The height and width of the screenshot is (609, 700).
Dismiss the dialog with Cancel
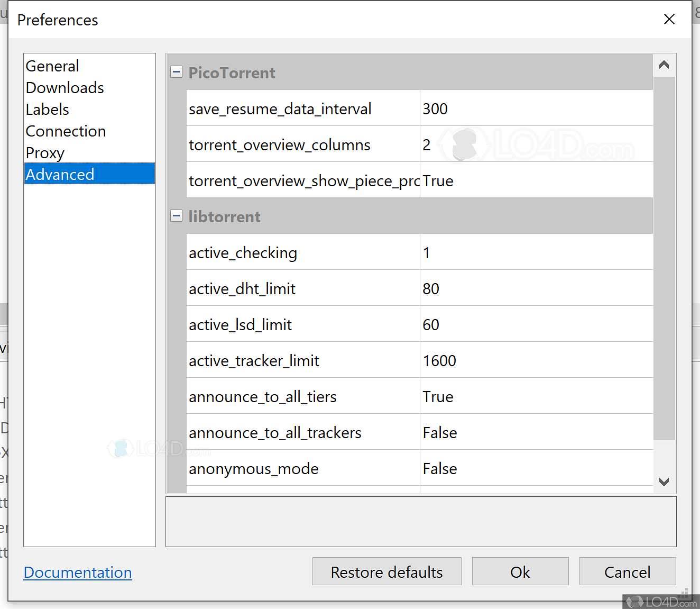628,571
